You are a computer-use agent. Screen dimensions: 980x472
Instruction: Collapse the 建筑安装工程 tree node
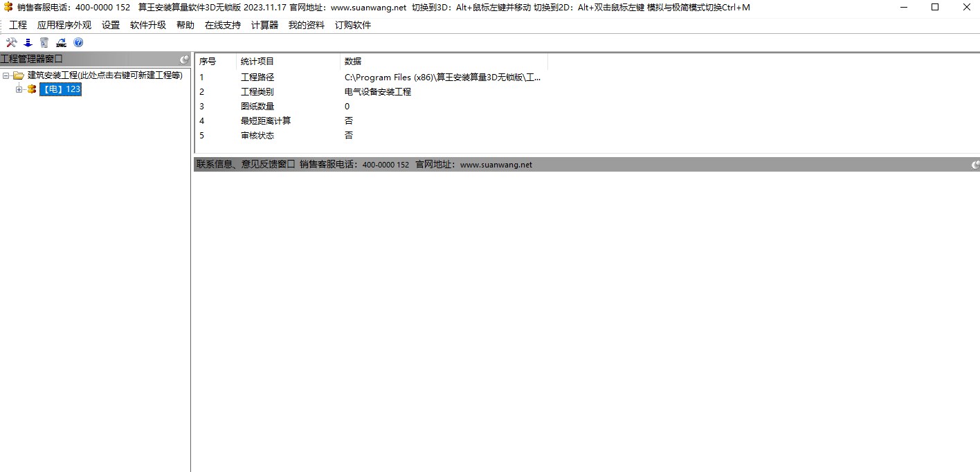point(6,75)
